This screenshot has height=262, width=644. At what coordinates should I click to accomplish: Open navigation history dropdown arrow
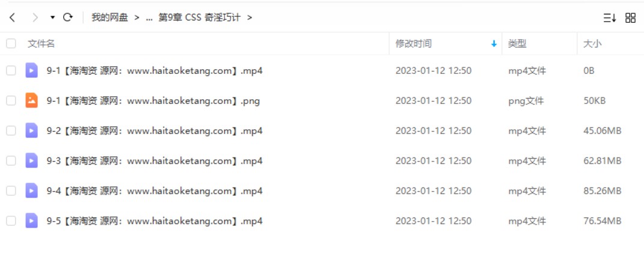[52, 17]
